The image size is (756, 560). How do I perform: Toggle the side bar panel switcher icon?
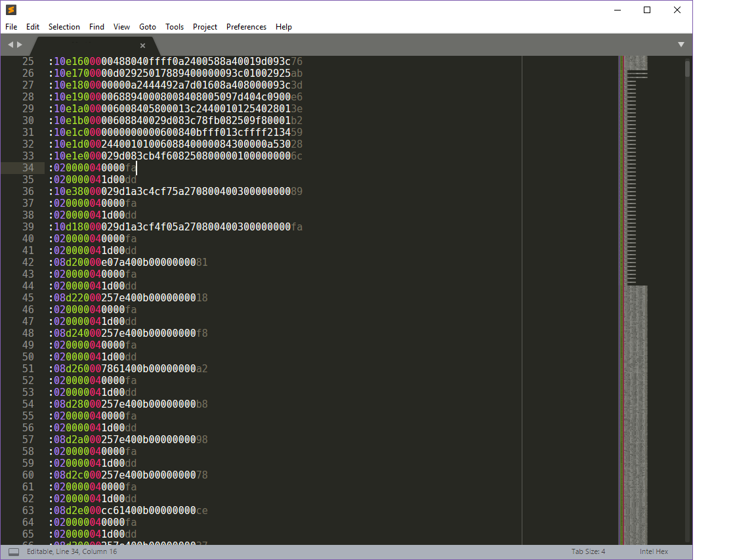pos(14,552)
